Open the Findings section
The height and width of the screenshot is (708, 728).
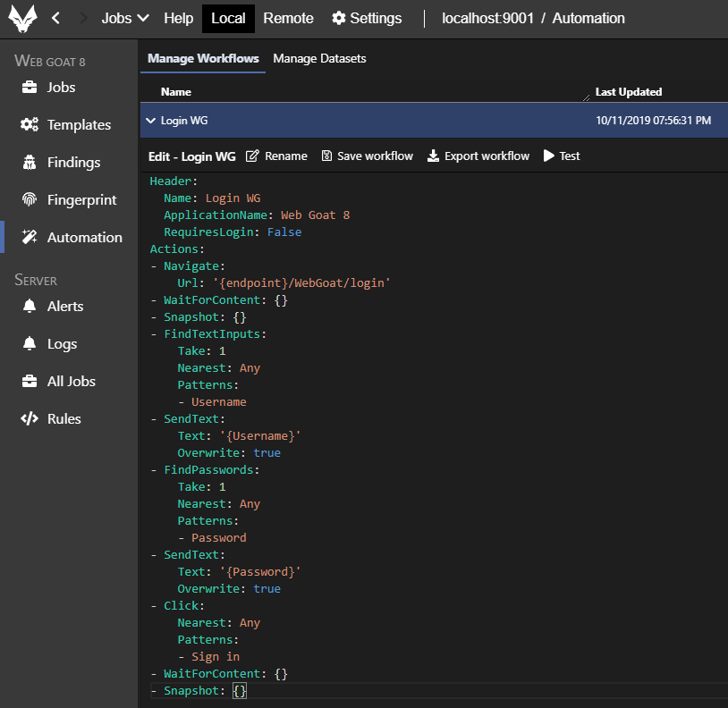tap(73, 163)
